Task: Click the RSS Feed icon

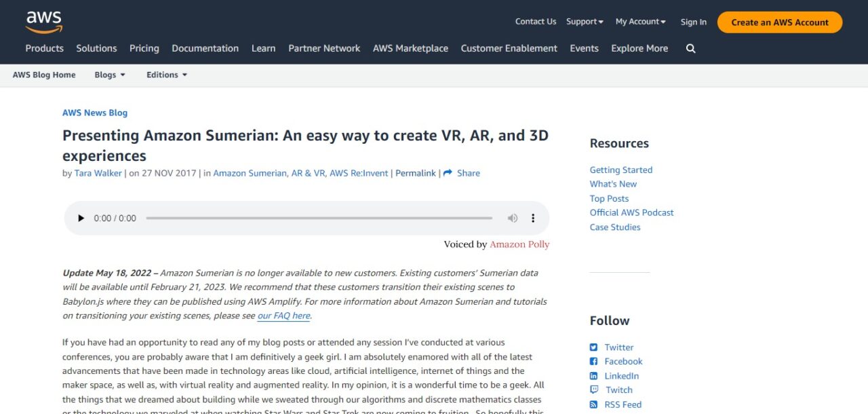Action: [593, 404]
